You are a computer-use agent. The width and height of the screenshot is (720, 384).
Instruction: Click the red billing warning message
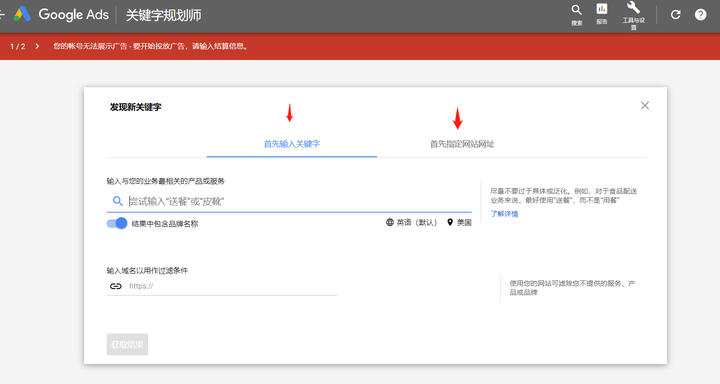click(x=151, y=46)
